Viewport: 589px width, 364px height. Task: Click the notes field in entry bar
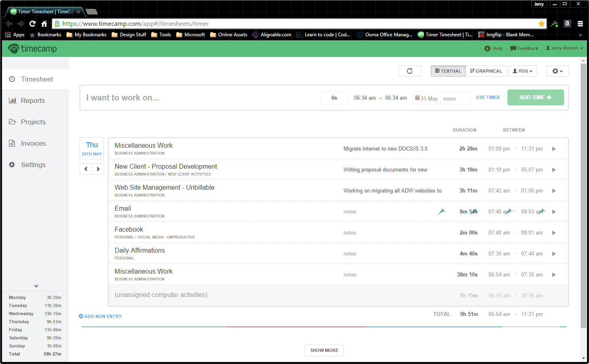tap(455, 98)
